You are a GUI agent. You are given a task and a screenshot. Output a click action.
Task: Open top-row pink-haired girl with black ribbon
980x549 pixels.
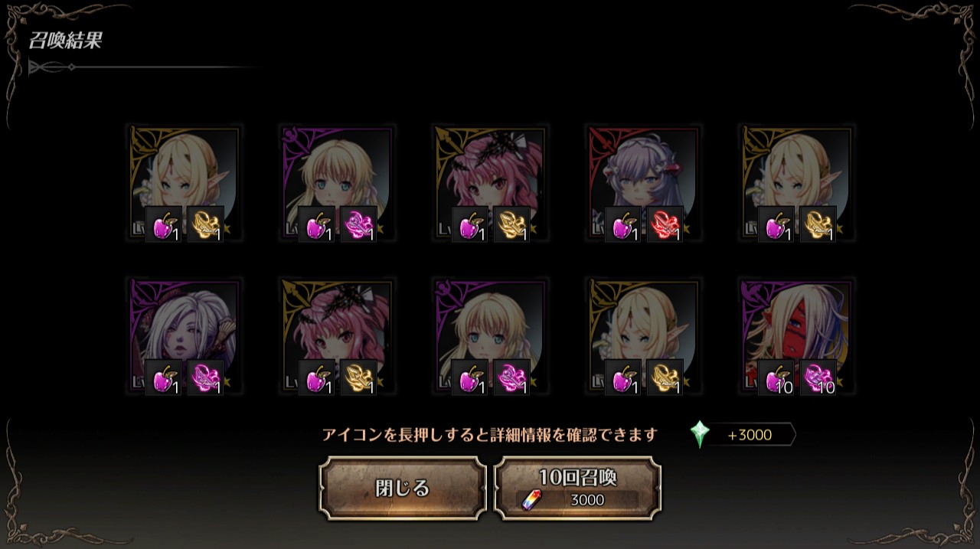(490, 182)
